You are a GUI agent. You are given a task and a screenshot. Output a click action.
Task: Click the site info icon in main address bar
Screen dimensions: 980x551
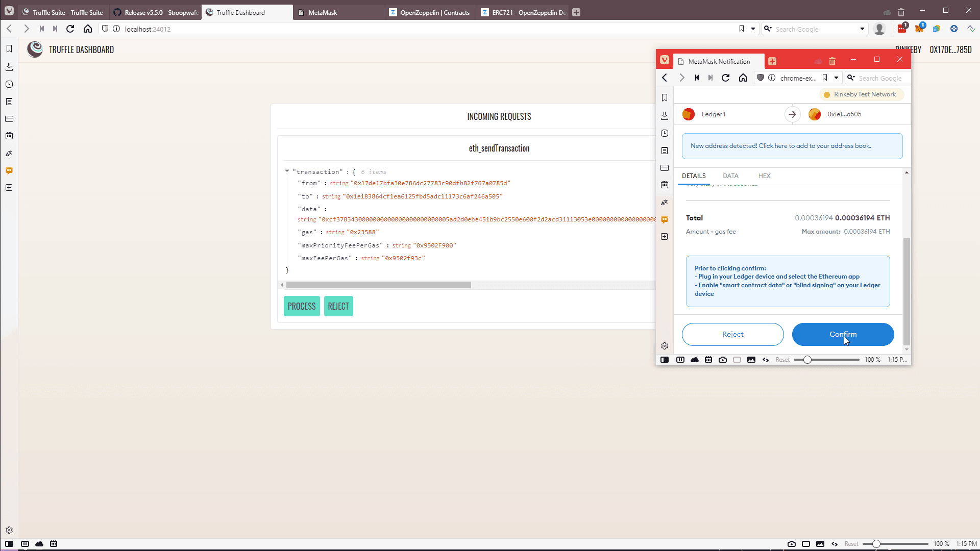point(116,29)
